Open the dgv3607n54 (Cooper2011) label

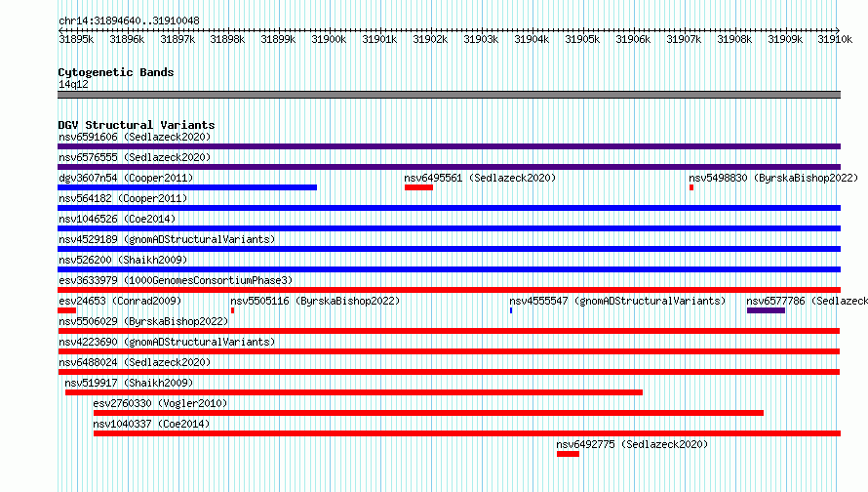click(x=126, y=178)
